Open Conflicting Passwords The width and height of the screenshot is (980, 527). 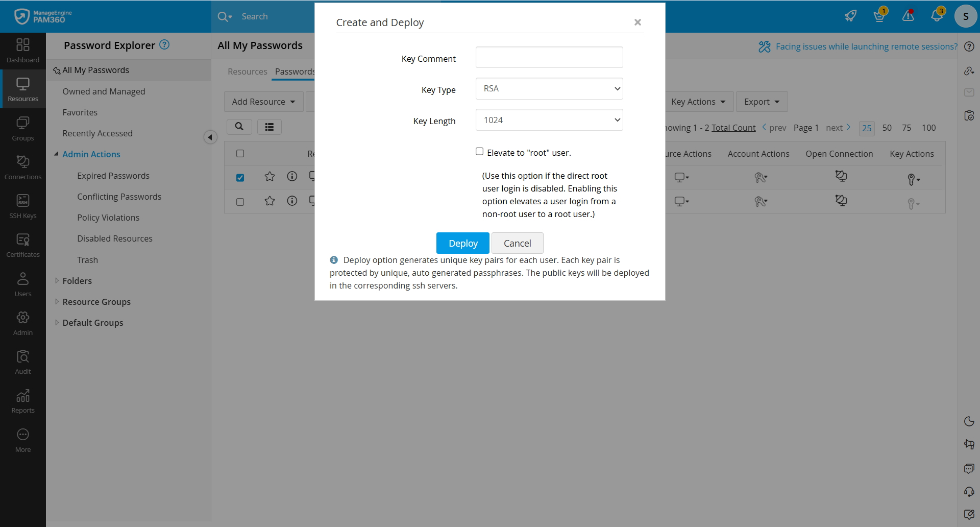pos(119,197)
